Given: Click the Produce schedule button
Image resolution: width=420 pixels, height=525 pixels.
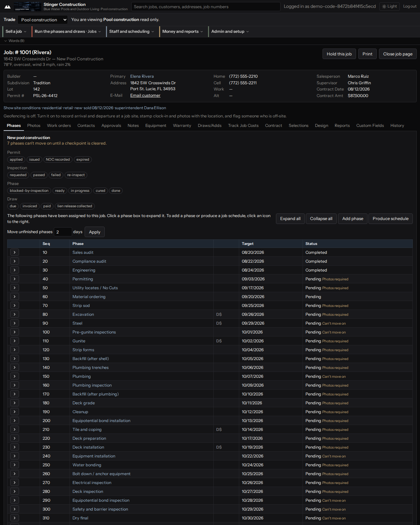Looking at the screenshot, I should [390, 219].
